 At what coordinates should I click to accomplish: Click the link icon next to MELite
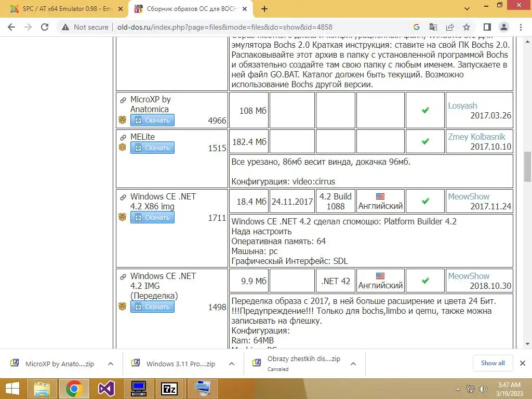tap(123, 137)
